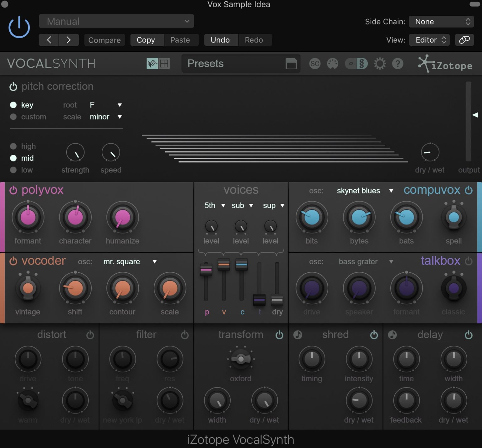Click the dry level fader
The width and height of the screenshot is (482, 448).
click(x=277, y=300)
